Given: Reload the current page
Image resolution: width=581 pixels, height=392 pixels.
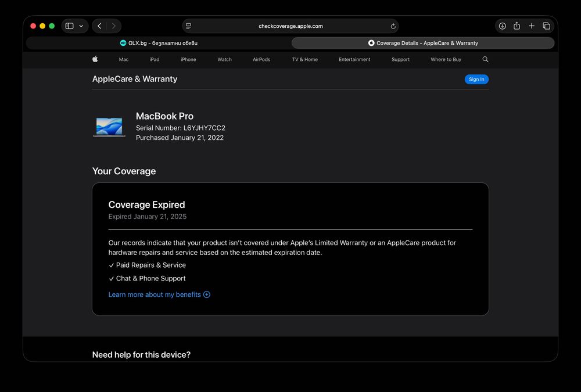Looking at the screenshot, I should point(393,26).
